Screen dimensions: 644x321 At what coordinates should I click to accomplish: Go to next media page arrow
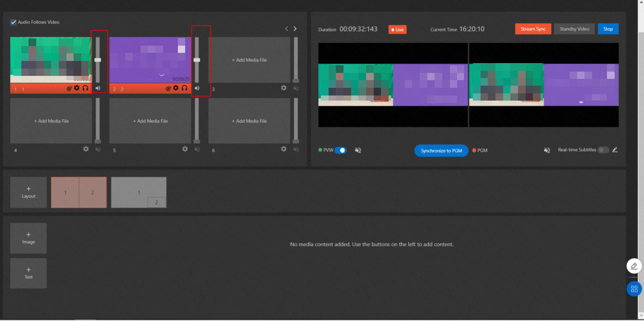[x=295, y=29]
